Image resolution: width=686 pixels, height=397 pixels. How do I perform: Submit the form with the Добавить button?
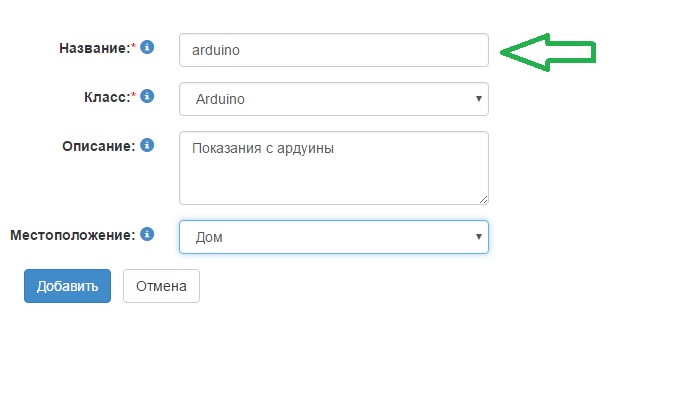pyautogui.click(x=67, y=286)
